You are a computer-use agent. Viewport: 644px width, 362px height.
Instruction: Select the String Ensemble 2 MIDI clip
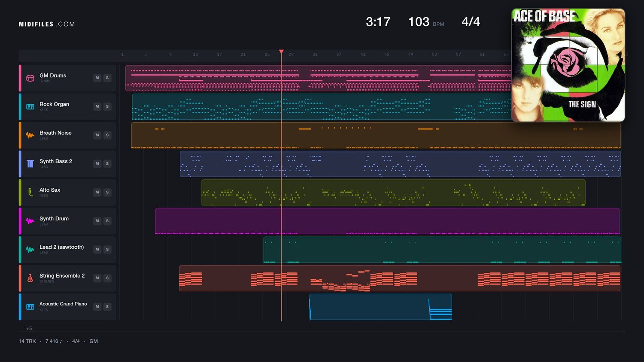point(400,278)
